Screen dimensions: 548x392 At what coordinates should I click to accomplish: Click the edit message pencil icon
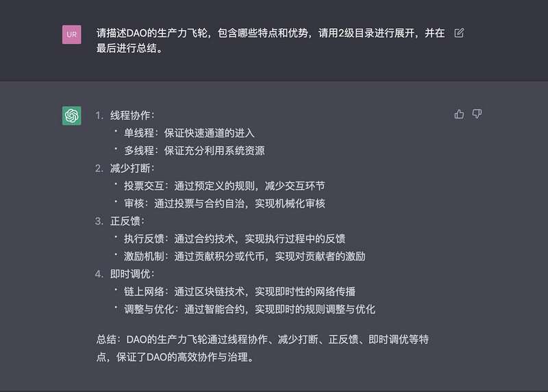pyautogui.click(x=459, y=33)
